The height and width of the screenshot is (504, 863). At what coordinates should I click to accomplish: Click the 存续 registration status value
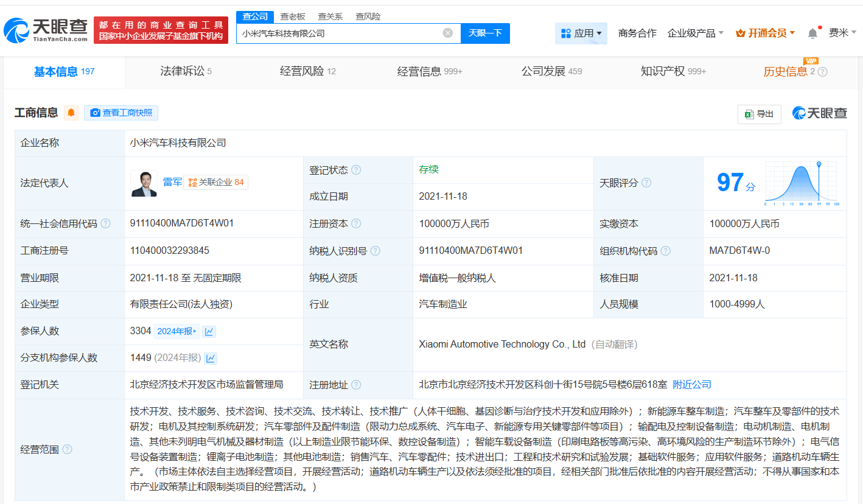pos(428,170)
